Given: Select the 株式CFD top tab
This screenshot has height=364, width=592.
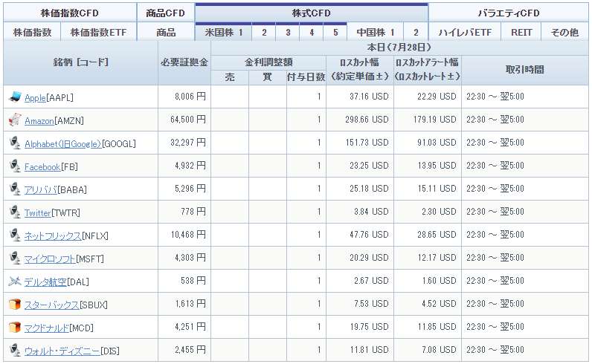Looking at the screenshot, I should (x=312, y=13).
